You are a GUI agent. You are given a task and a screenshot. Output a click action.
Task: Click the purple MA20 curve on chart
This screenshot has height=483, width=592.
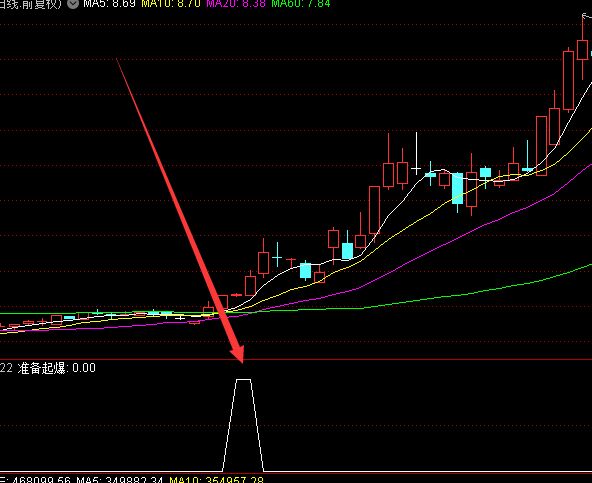click(x=453, y=238)
